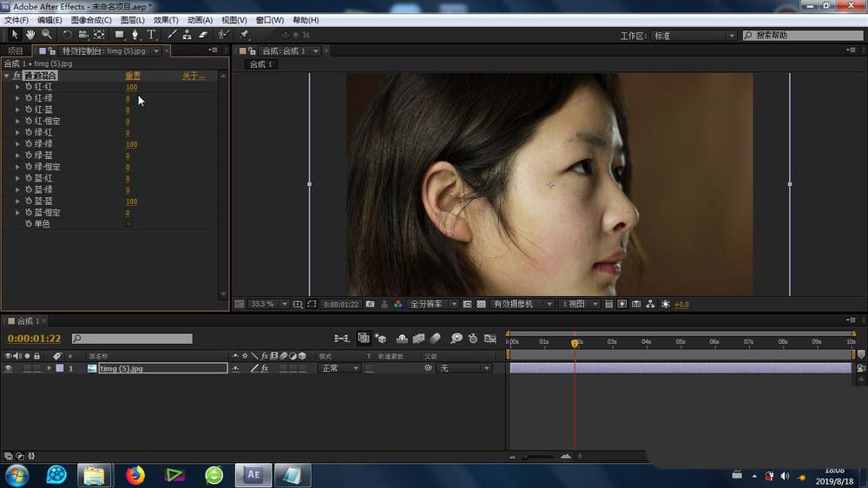Open the 正常 blend mode dropdown
This screenshot has height=488, width=868.
tap(339, 368)
